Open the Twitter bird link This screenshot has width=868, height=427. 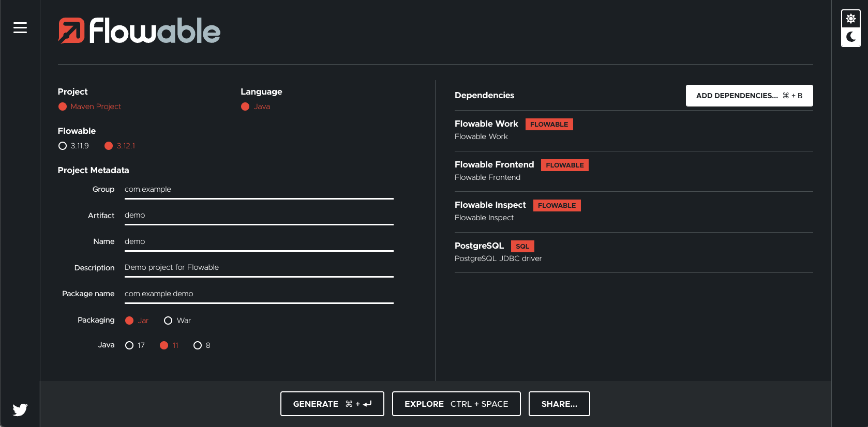20,409
